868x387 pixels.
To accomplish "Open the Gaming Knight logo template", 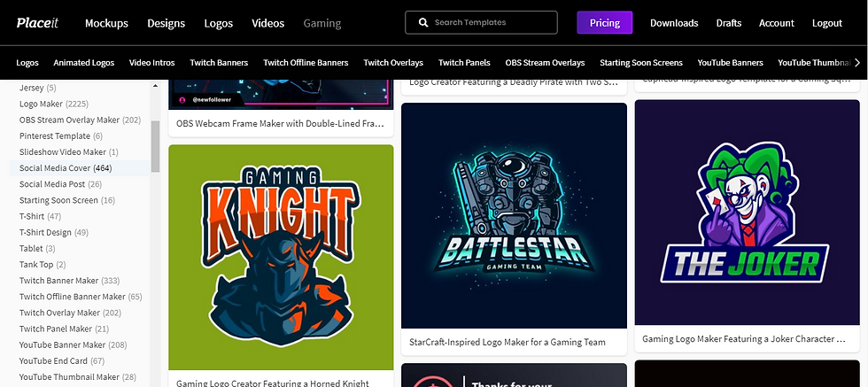I will pyautogui.click(x=281, y=257).
